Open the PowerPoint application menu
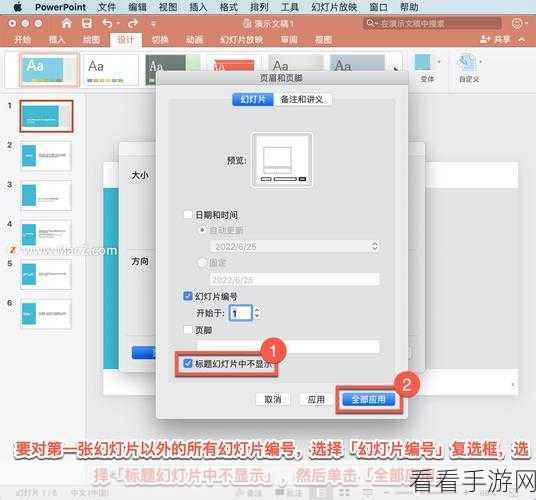 click(61, 7)
